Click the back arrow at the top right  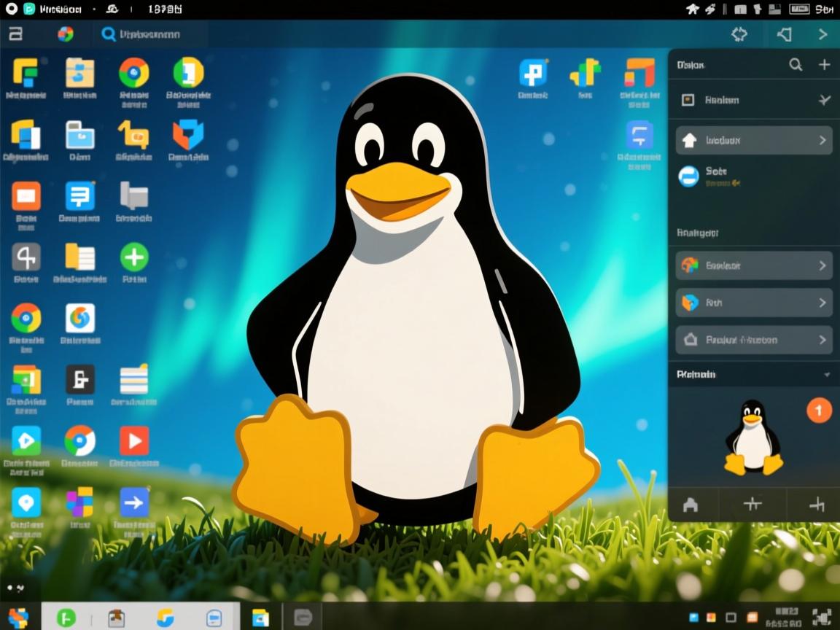click(784, 34)
